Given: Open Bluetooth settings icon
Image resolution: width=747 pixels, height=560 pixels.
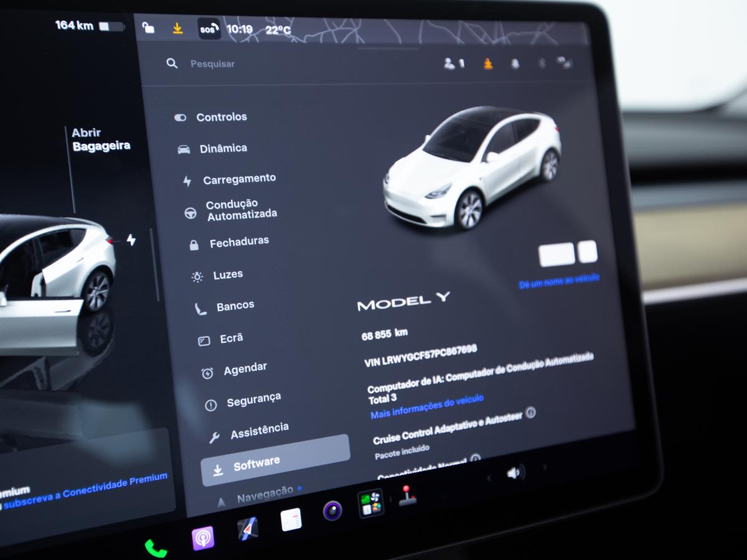Looking at the screenshot, I should 542,63.
